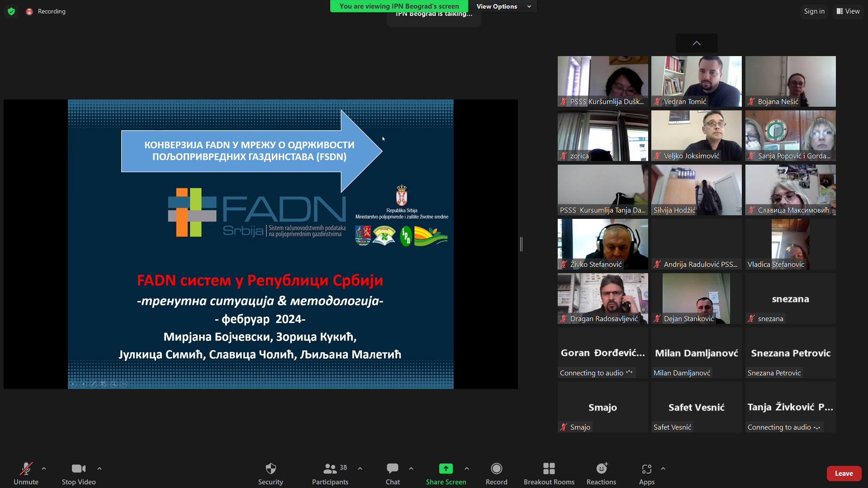
Task: Click the see-all-slides icon in slideshow controls
Action: (x=104, y=384)
